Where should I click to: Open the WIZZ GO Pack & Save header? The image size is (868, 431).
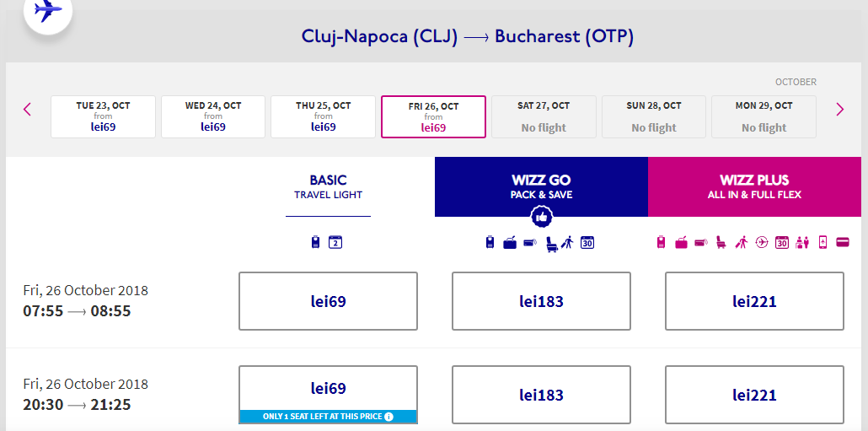coord(541,186)
